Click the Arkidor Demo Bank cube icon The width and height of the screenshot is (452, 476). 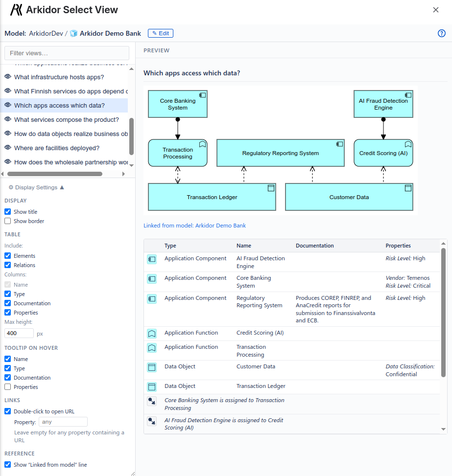pos(73,33)
